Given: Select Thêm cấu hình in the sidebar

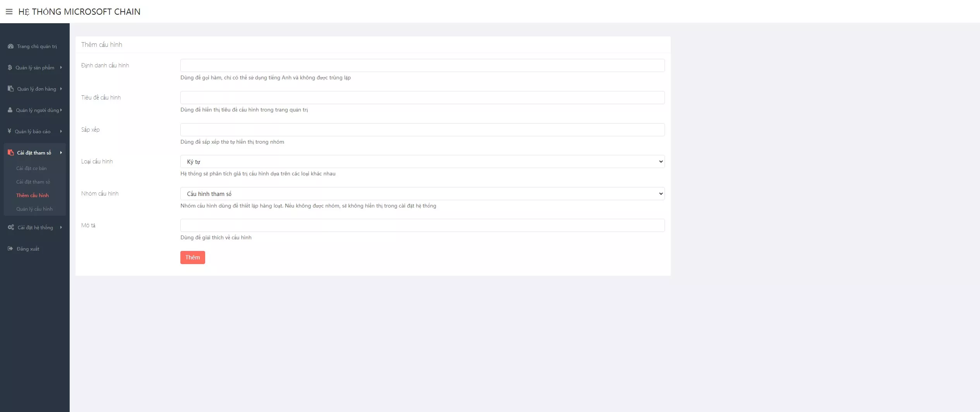Looking at the screenshot, I should pos(33,196).
